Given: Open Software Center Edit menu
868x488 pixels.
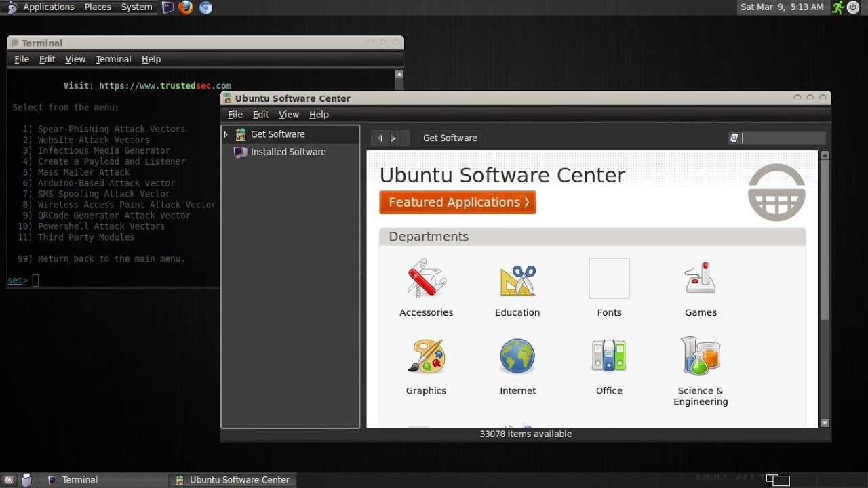Looking at the screenshot, I should pyautogui.click(x=260, y=115).
